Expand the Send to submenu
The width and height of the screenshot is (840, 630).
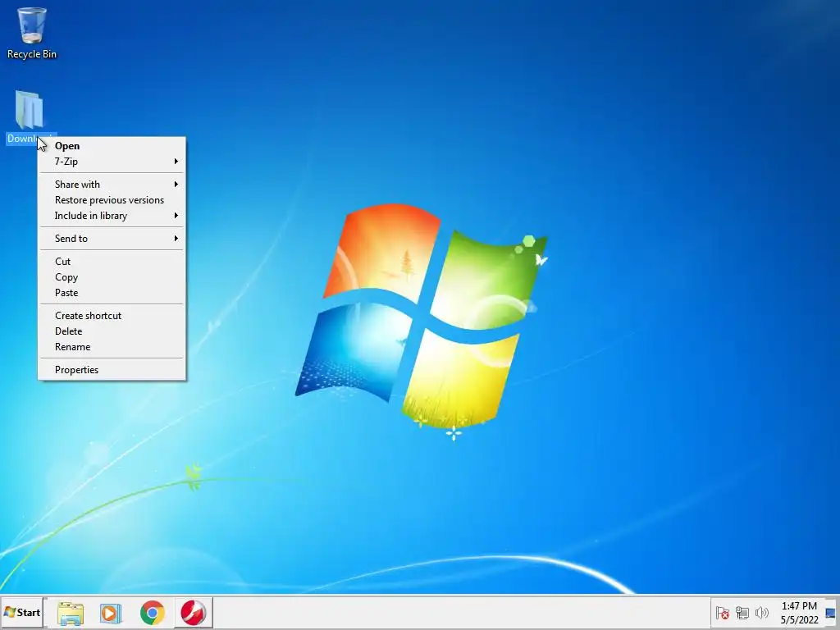point(112,239)
